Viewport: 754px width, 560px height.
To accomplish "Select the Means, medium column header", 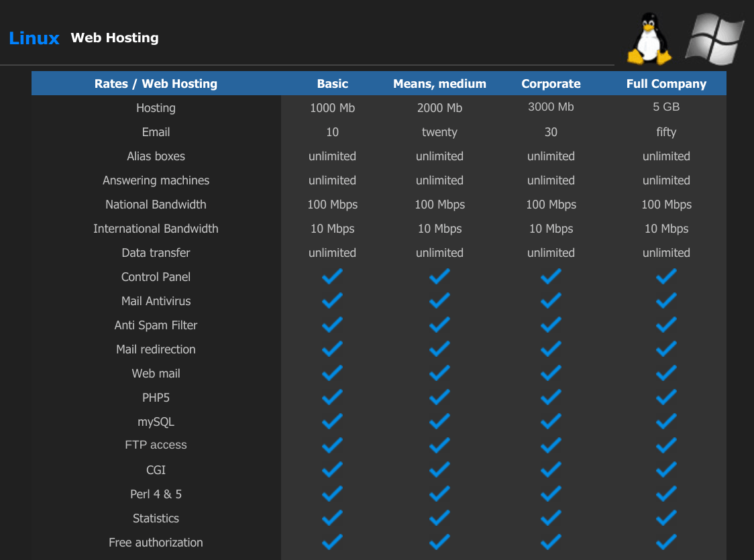I will [x=439, y=84].
